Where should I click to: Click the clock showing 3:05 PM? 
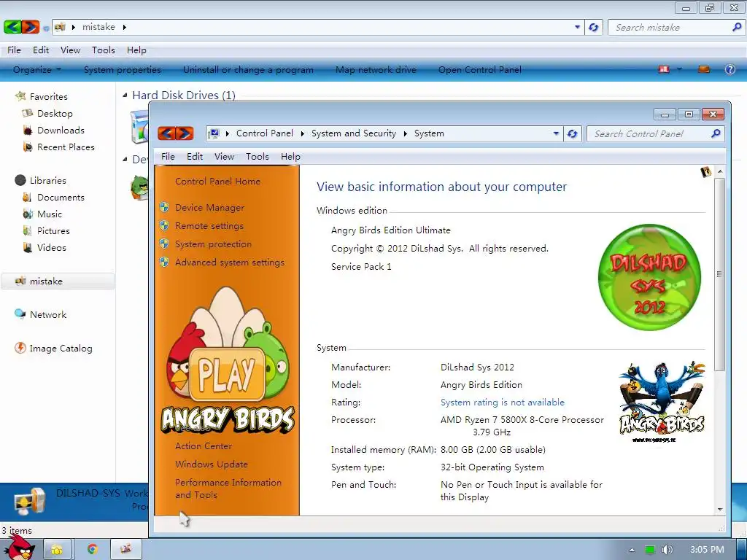point(707,550)
